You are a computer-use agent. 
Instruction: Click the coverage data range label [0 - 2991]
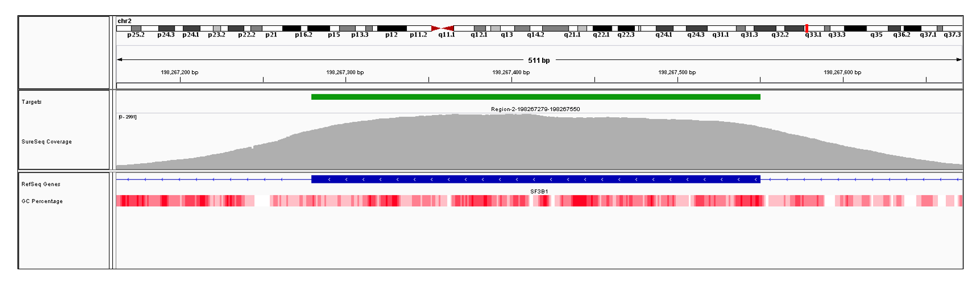(x=127, y=117)
